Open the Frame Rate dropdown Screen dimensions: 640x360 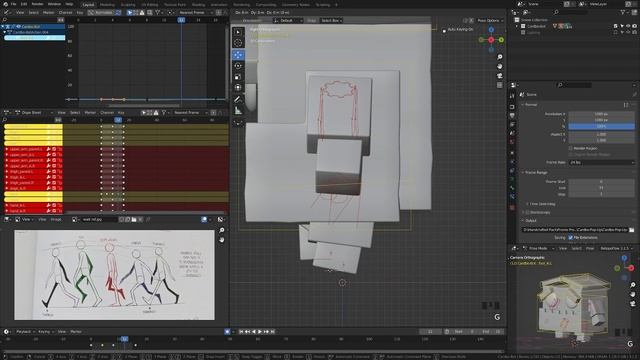602,162
